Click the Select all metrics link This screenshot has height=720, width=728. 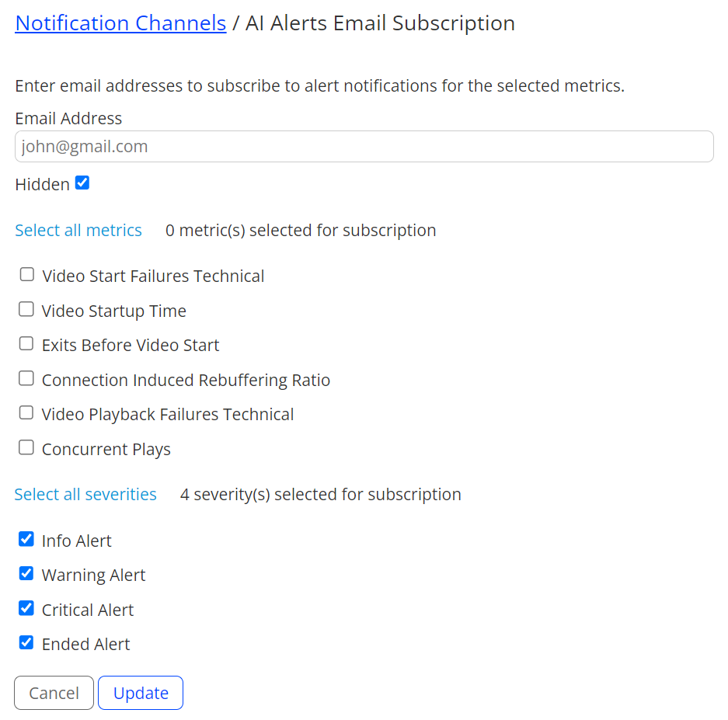(78, 230)
